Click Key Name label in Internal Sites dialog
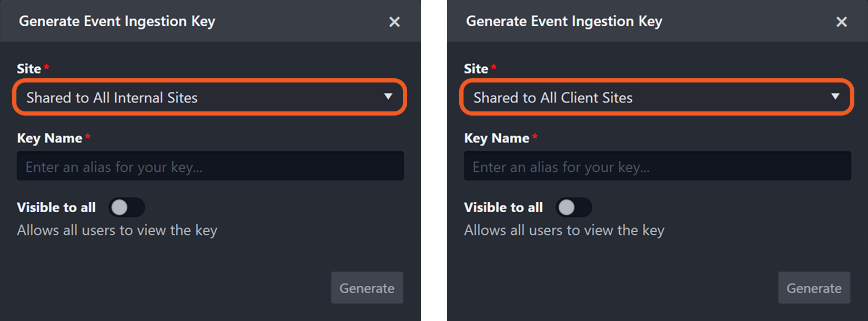 pos(49,138)
